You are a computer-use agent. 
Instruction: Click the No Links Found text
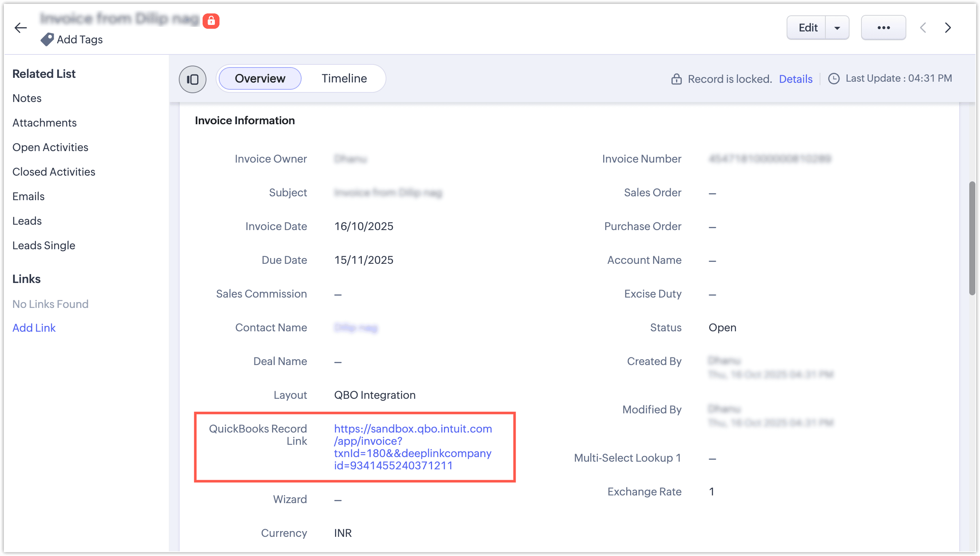pyautogui.click(x=50, y=304)
